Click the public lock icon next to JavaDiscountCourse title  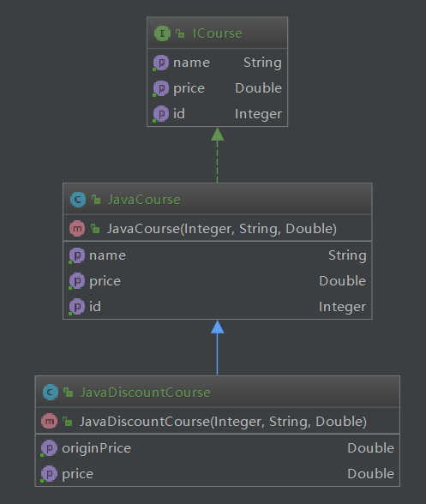[x=69, y=393]
